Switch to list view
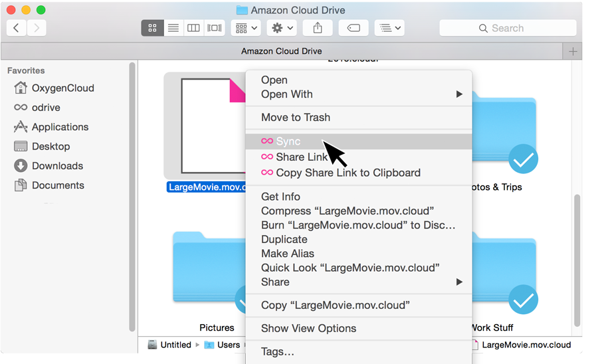 point(173,28)
